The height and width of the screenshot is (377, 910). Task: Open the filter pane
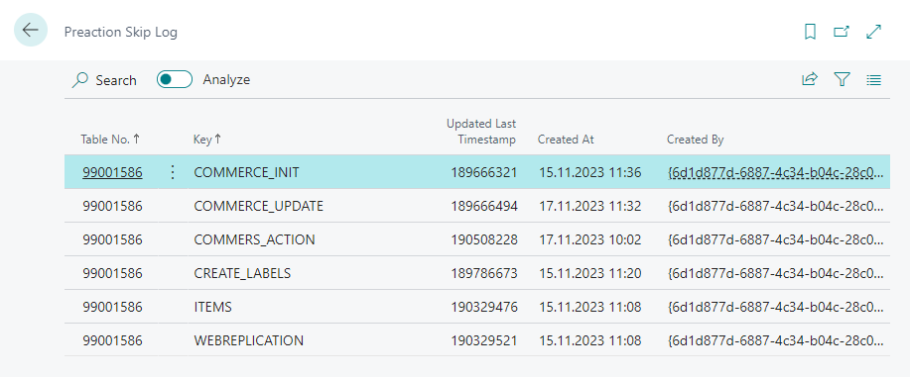point(842,79)
